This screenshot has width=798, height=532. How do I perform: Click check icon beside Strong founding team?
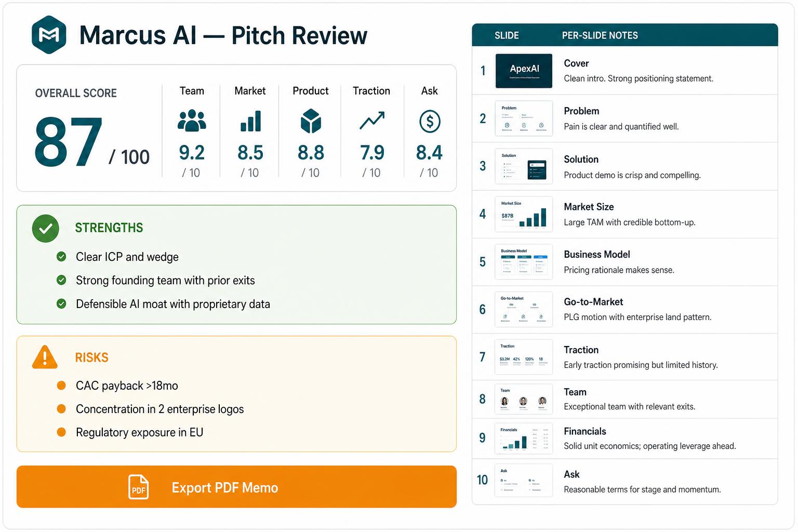click(61, 280)
